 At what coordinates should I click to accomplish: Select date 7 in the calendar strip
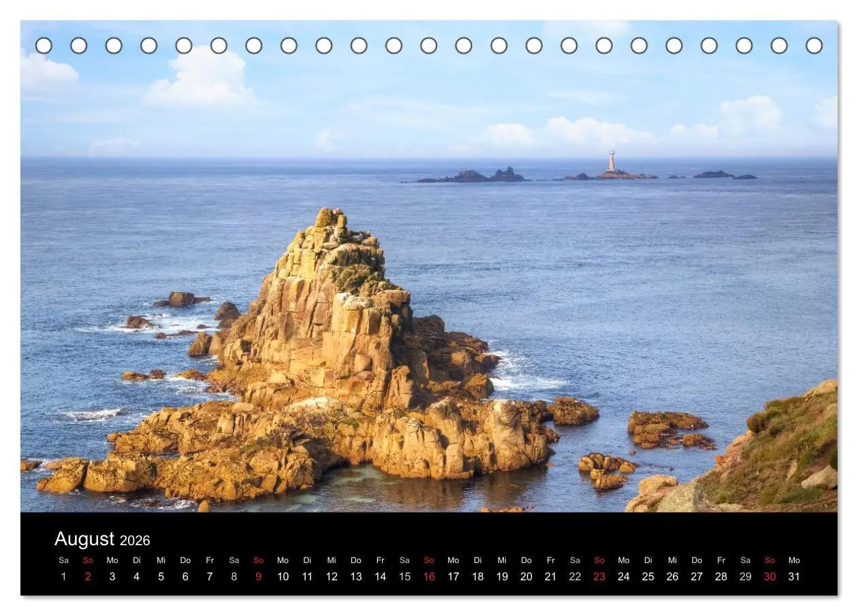(x=210, y=577)
